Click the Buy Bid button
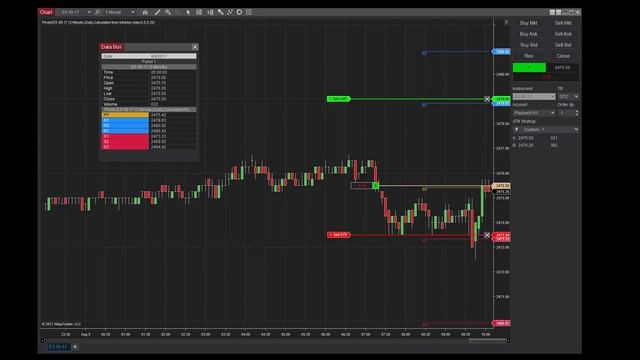This screenshot has height=360, width=640. [x=529, y=45]
